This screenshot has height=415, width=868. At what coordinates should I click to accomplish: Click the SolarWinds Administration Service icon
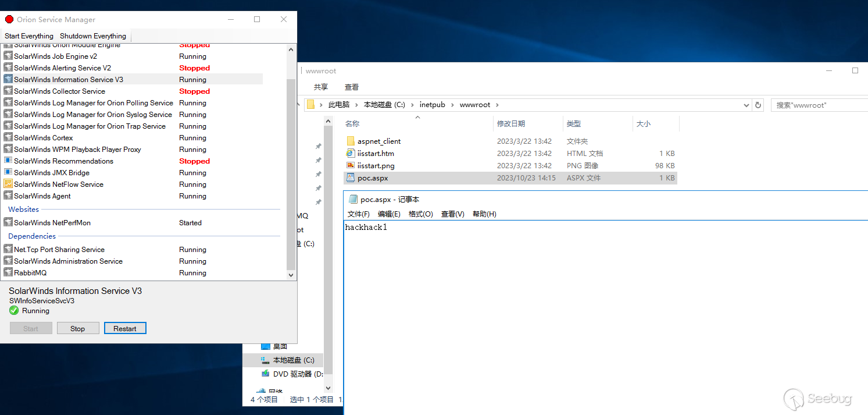point(8,261)
